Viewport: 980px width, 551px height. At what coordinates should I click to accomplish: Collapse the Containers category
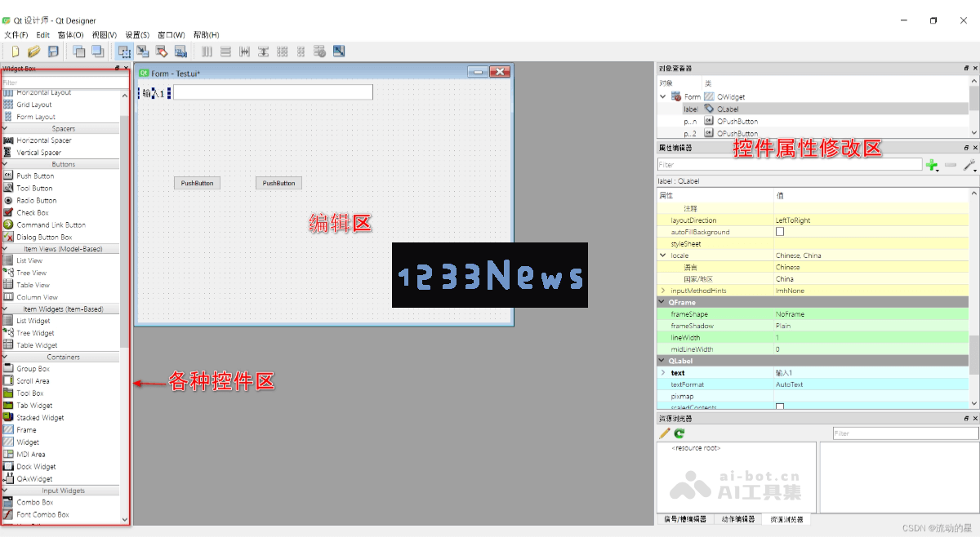point(5,357)
